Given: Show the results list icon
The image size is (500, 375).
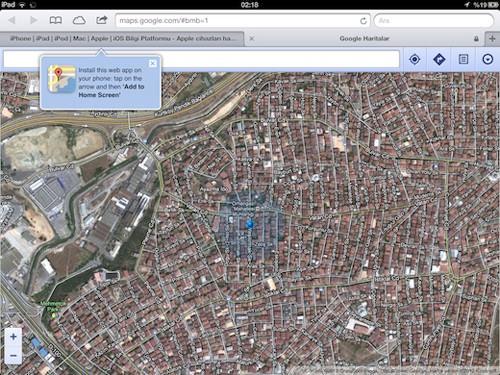Looking at the screenshot, I should (x=463, y=60).
